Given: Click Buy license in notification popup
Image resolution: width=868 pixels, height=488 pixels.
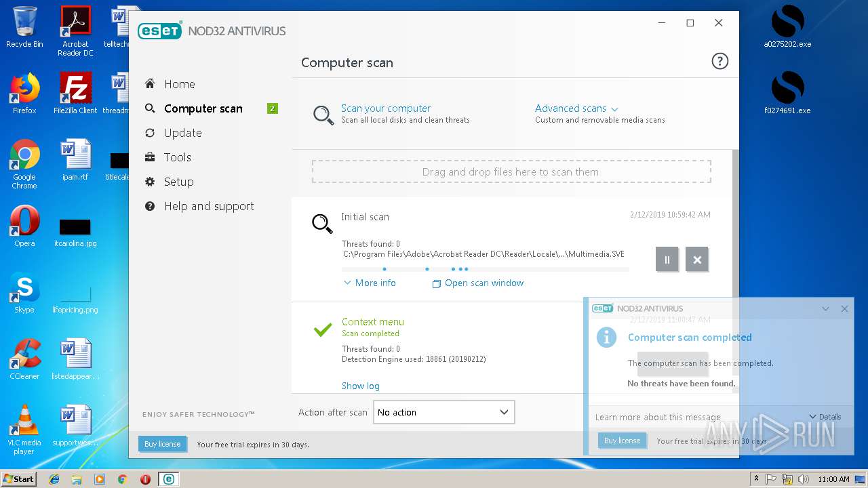Looking at the screenshot, I should (x=622, y=441).
